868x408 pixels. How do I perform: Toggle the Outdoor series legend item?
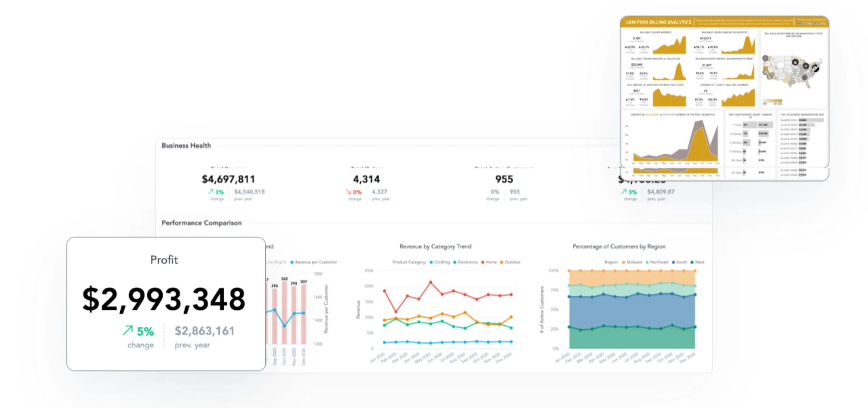510,262
